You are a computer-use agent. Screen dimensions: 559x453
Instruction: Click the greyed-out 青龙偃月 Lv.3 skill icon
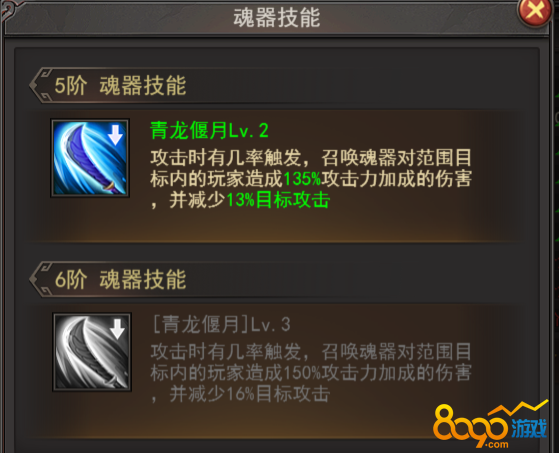click(92, 352)
